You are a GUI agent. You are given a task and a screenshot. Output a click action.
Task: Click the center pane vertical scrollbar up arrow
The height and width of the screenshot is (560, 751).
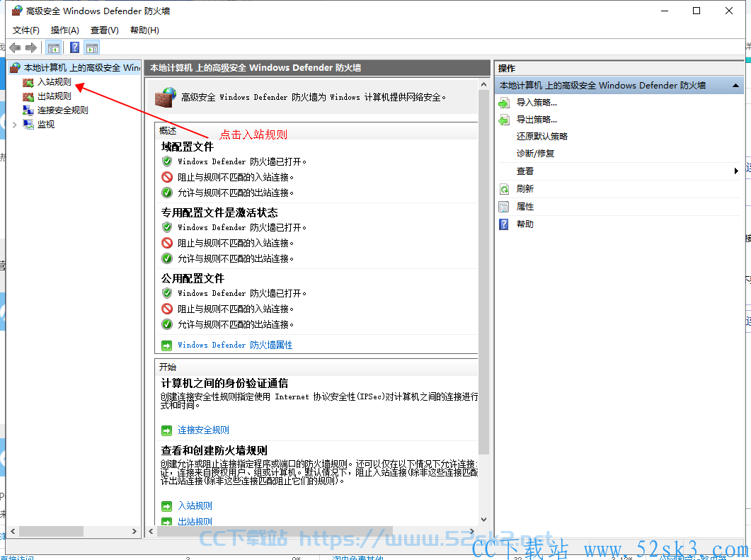click(483, 85)
